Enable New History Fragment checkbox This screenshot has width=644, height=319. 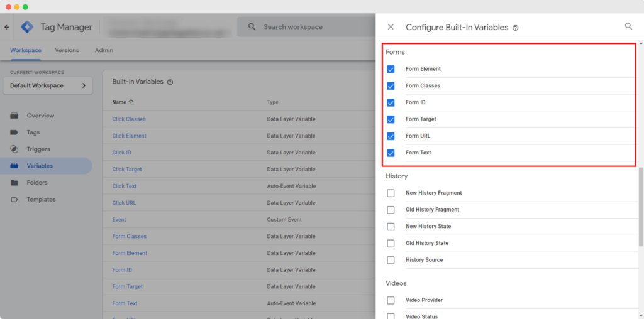pyautogui.click(x=391, y=193)
